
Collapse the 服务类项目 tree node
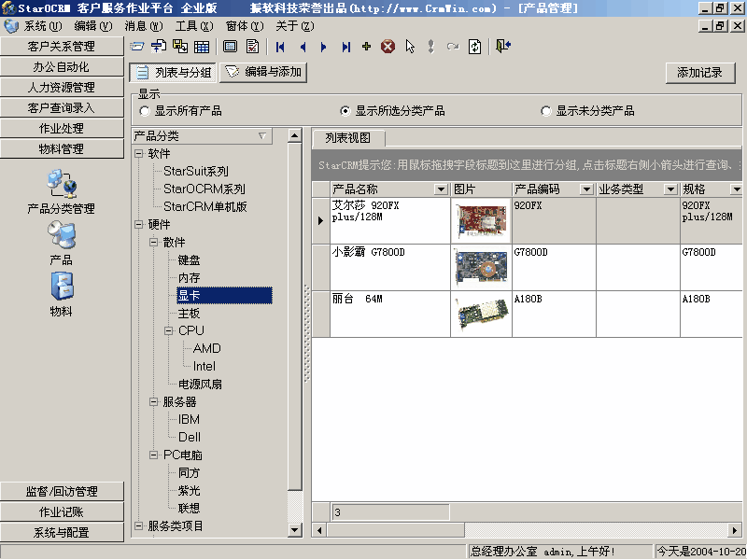pyautogui.click(x=138, y=525)
